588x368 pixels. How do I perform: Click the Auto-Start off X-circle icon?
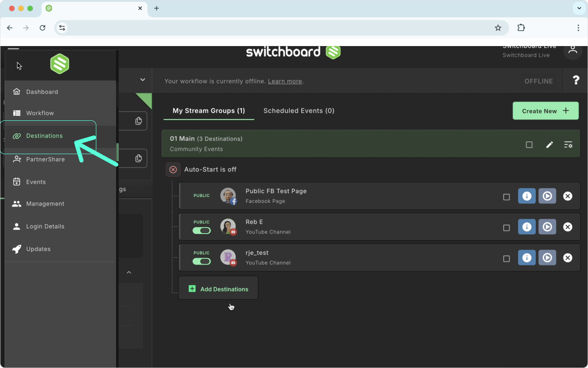173,170
